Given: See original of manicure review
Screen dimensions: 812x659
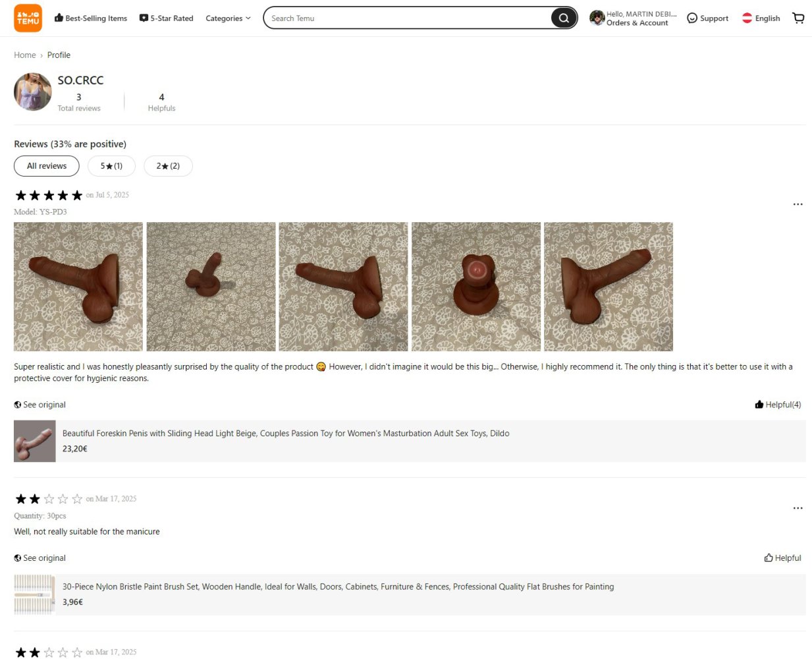Looking at the screenshot, I should (x=40, y=558).
